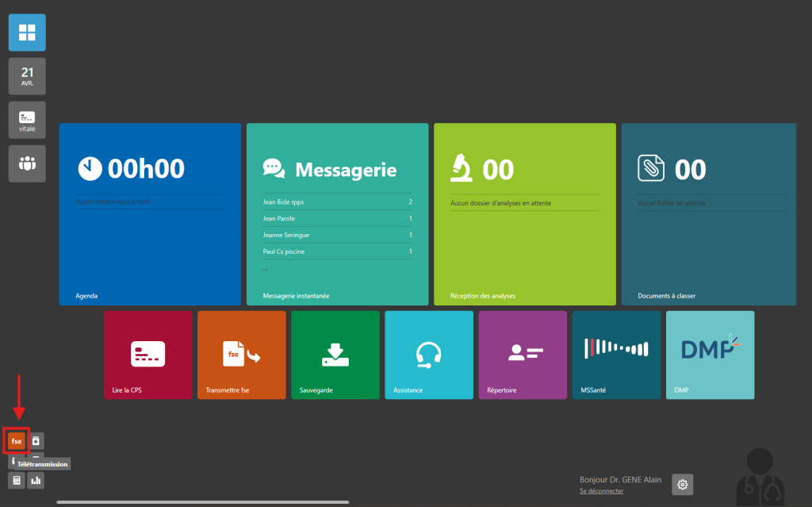The height and width of the screenshot is (507, 812).
Task: Open the bar chart statistics icon
Action: click(x=36, y=480)
